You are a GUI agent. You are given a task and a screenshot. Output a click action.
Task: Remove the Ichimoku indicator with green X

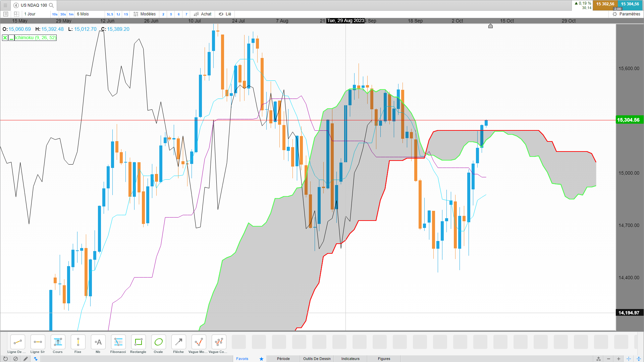pyautogui.click(x=5, y=38)
